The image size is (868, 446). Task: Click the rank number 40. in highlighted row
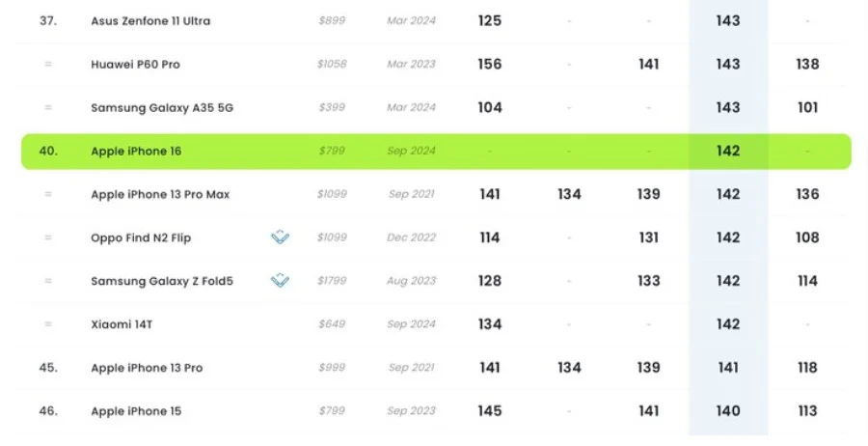point(48,151)
